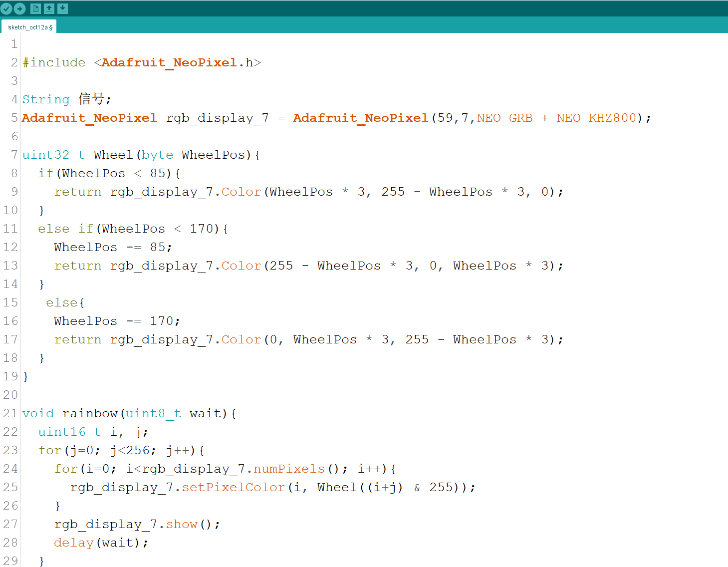
Task: Click the 'else{' keyword on line 15
Action: (x=65, y=302)
